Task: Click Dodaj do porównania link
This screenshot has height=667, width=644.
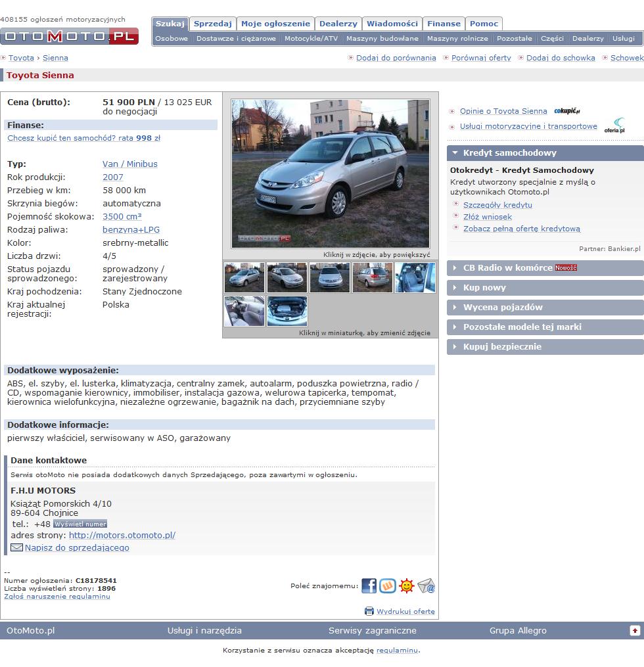Action: tap(396, 58)
